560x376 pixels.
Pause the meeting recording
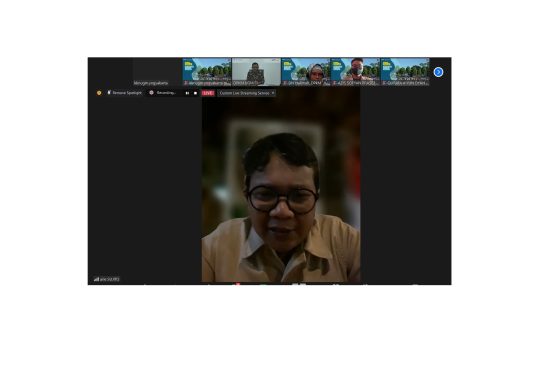coord(187,93)
